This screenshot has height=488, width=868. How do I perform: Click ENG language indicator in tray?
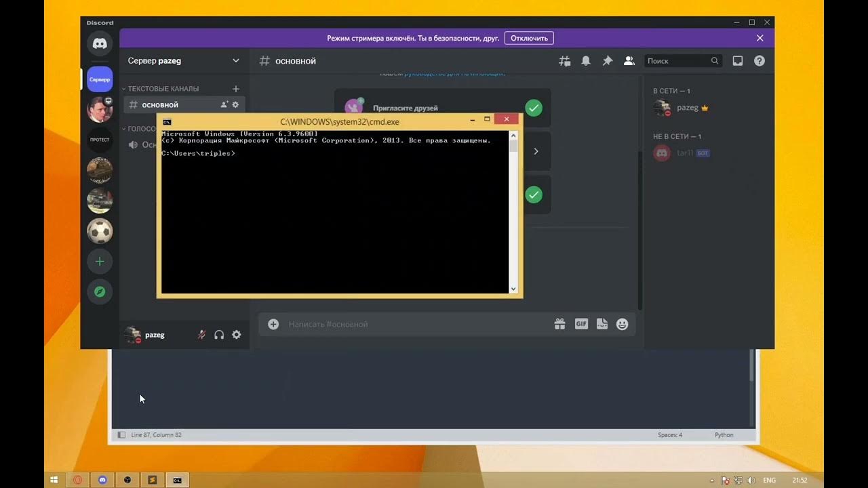tap(769, 480)
